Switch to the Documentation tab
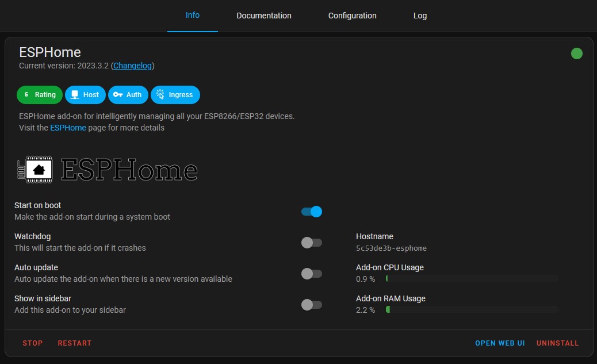Image resolution: width=597 pixels, height=364 pixels. pyautogui.click(x=264, y=16)
